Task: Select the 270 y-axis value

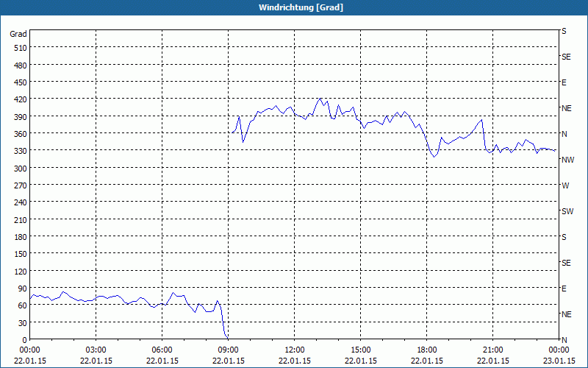Action: (21, 185)
